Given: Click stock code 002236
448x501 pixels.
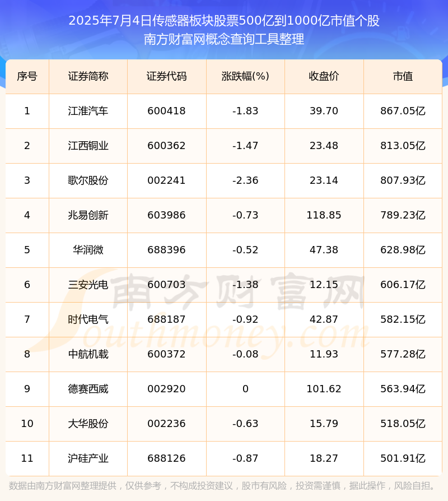Looking at the screenshot, I should 167,424.
